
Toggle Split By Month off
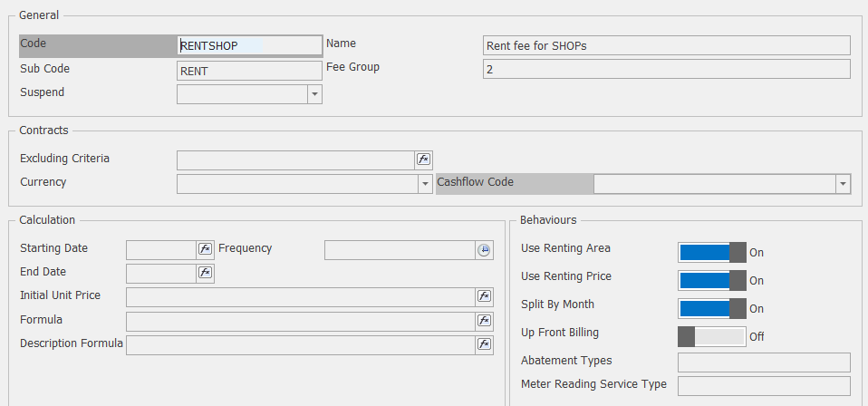[x=711, y=309]
